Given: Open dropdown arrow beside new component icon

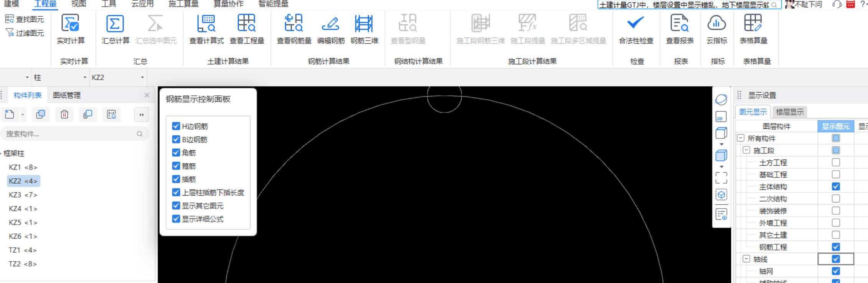Looking at the screenshot, I should (x=23, y=115).
